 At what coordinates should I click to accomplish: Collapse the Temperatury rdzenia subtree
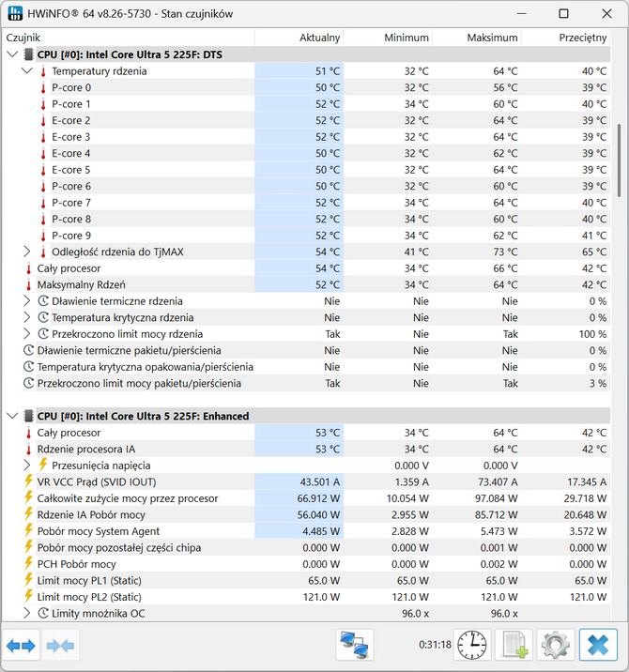27,70
